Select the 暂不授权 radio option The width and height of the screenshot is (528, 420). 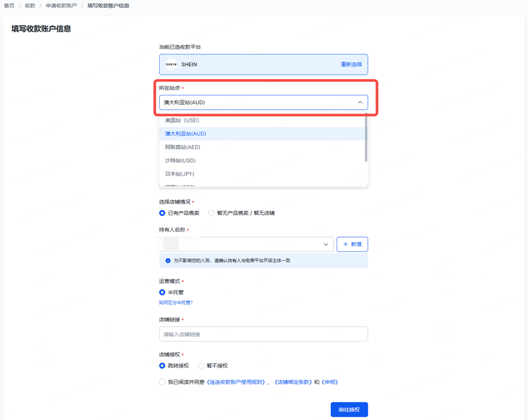[x=201, y=366]
